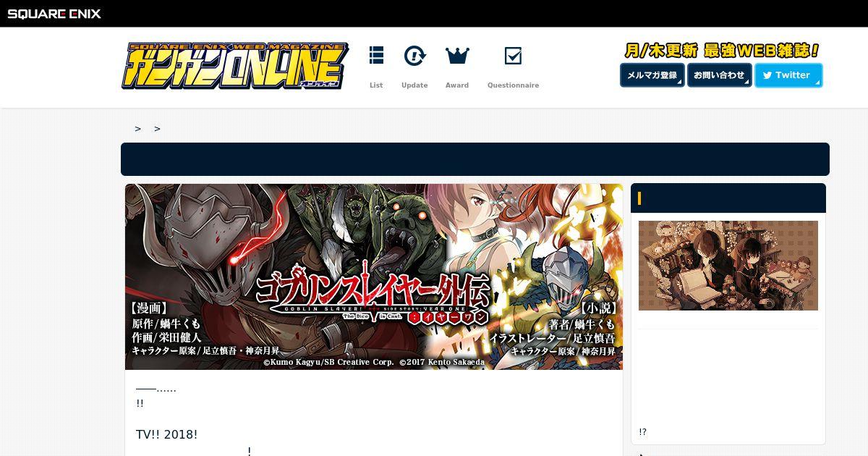The height and width of the screenshot is (456, 868).
Task: Click the お問い合わせ button
Action: click(720, 75)
